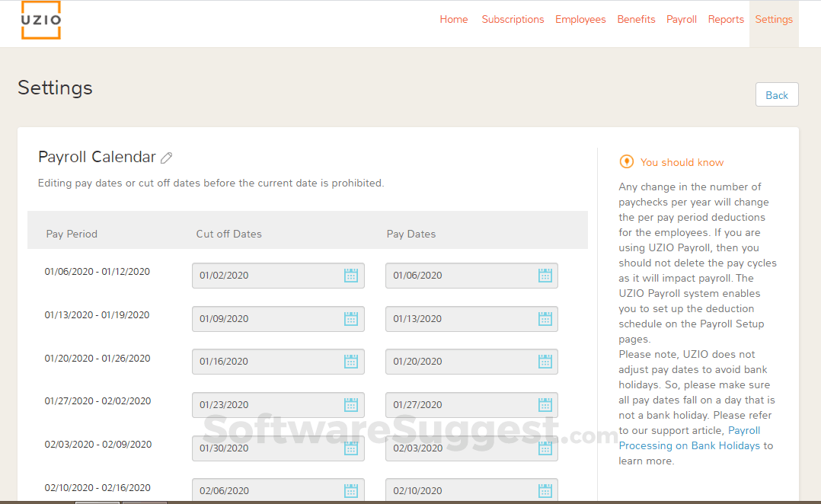Open calendar icon for pay date 02/03/2020
The image size is (821, 504).
coord(545,448)
